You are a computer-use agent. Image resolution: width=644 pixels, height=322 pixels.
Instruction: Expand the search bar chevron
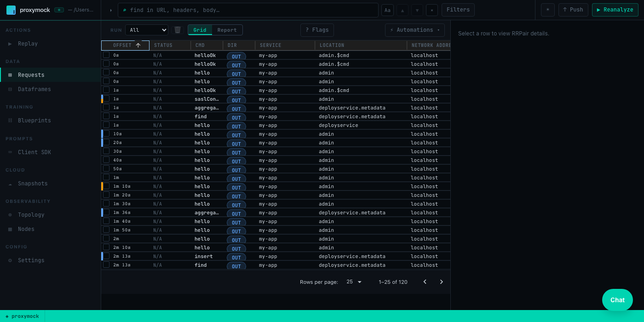tap(110, 10)
